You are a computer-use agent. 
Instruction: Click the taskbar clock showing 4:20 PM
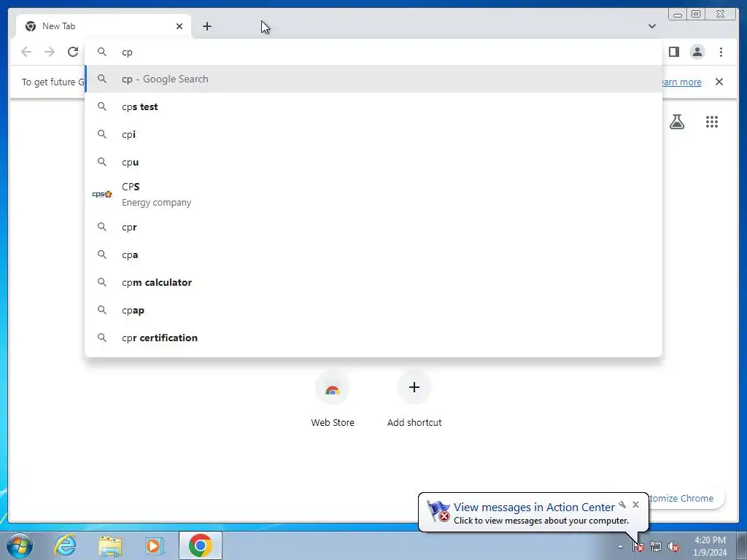pos(709,546)
